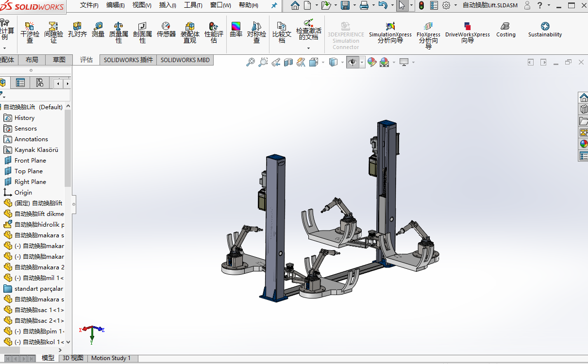
Task: Open View Settings monitor dropdown arrow
Action: (413, 62)
